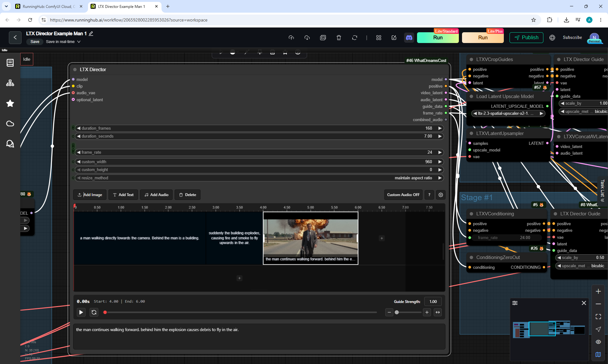Zoom in the canvas with plus icon
Screen dimensions: 608x364
pos(598,291)
